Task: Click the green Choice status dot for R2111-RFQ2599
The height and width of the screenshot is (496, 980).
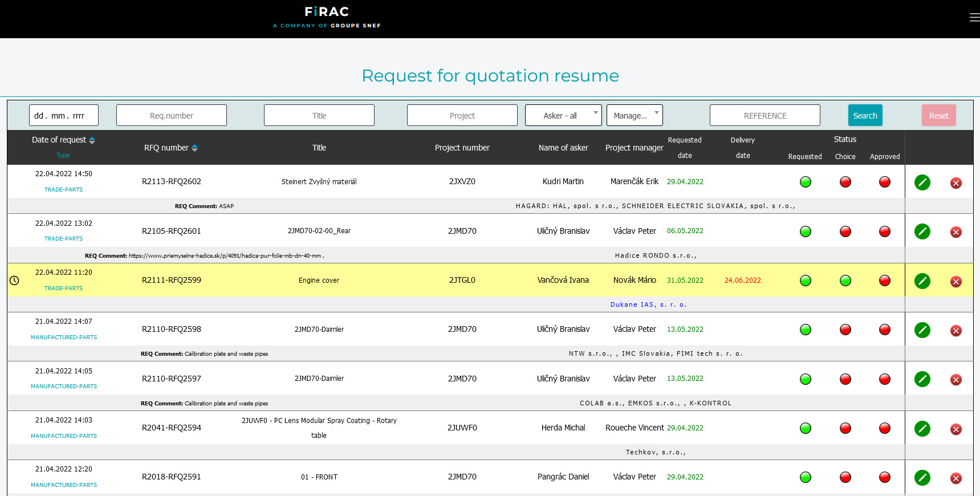Action: pyautogui.click(x=845, y=280)
